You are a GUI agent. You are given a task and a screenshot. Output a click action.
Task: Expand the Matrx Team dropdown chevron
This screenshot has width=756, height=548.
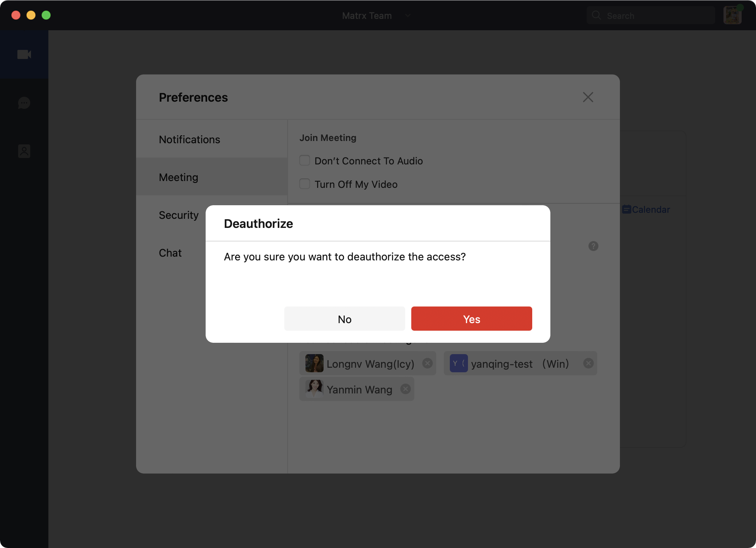(x=408, y=15)
